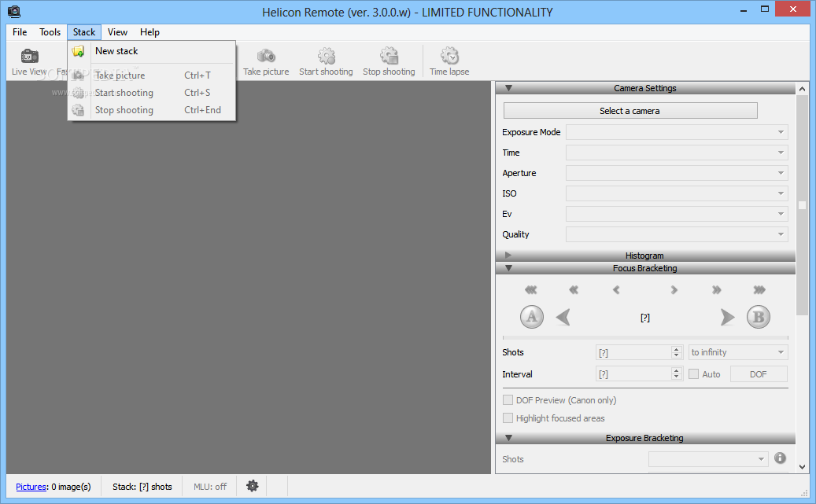Toggle MLU: off in status bar
Image resolution: width=816 pixels, height=504 pixels.
[210, 487]
